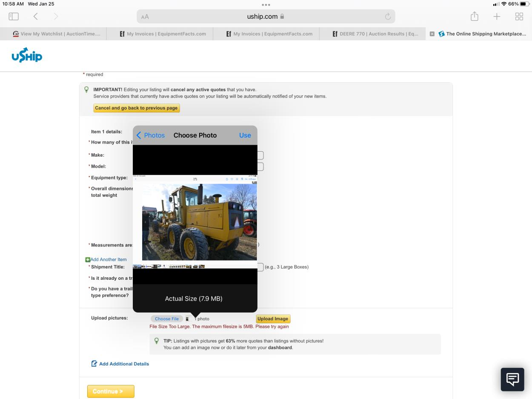Toggle the Safari sidebar icon
The width and height of the screenshot is (532, 399).
tap(14, 17)
